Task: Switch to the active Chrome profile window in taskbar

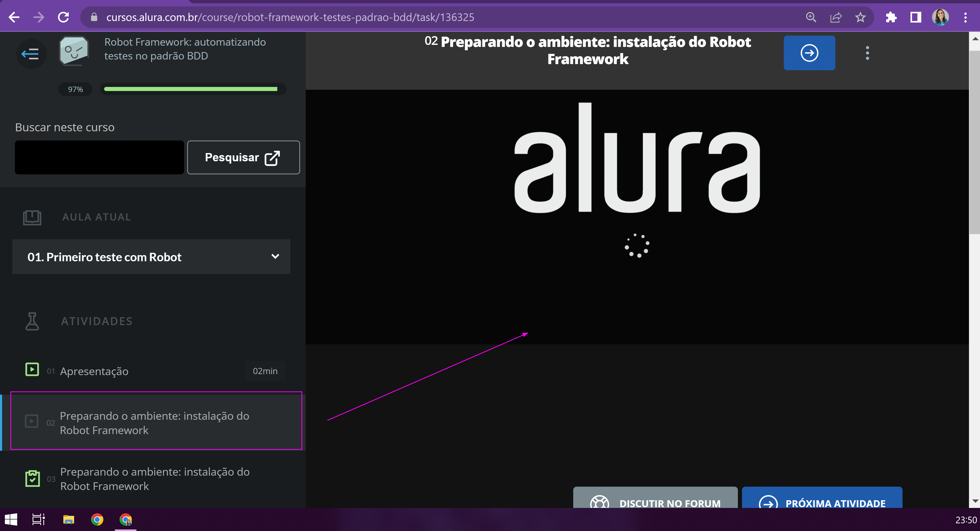Action: [125, 519]
